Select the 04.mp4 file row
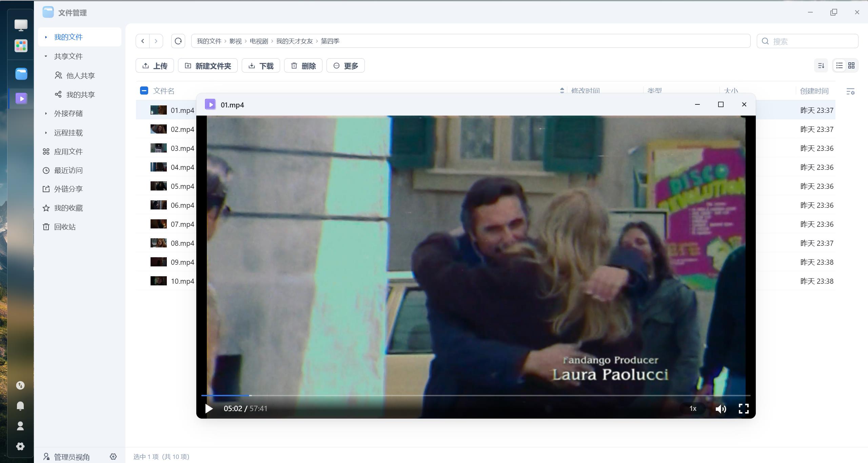Screen dimensions: 868x463 click(485, 167)
